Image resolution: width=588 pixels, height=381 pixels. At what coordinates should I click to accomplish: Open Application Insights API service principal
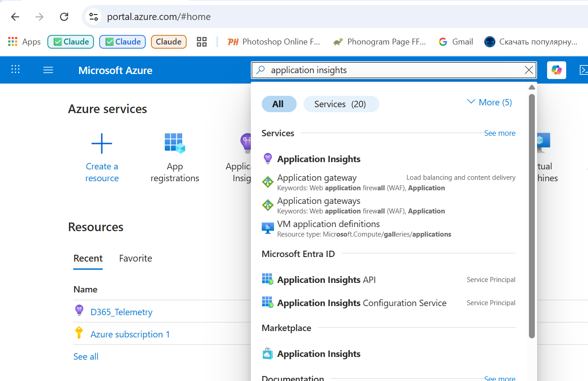point(389,280)
